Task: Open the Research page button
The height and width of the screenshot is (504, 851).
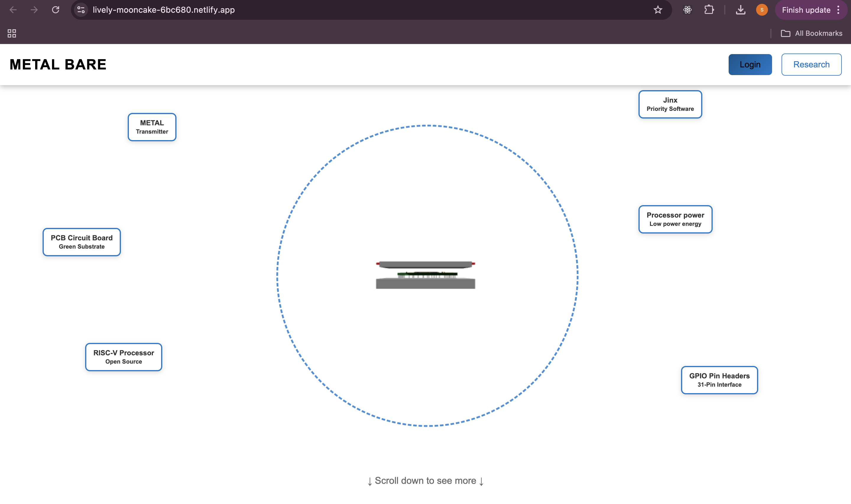Action: 811,64
